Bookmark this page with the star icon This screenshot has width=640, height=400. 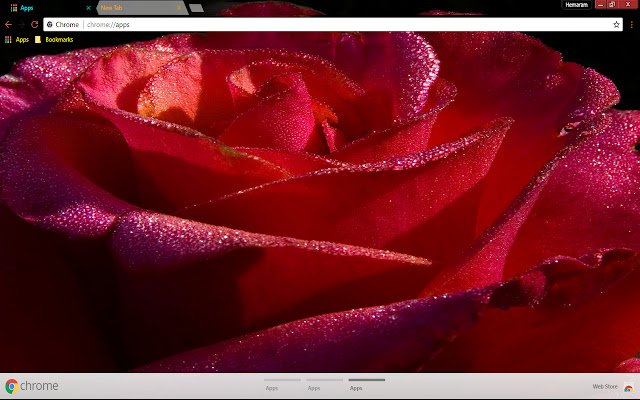(x=616, y=24)
